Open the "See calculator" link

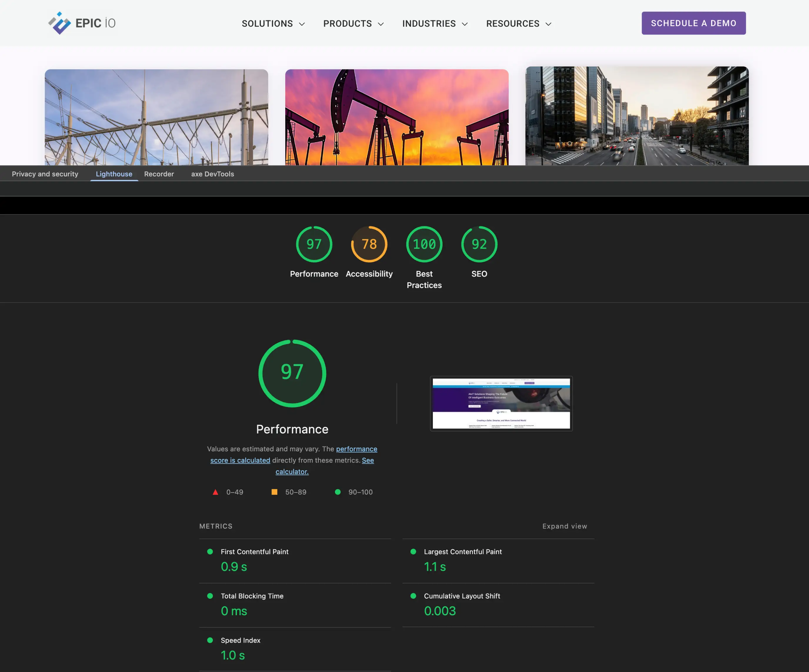click(x=292, y=471)
